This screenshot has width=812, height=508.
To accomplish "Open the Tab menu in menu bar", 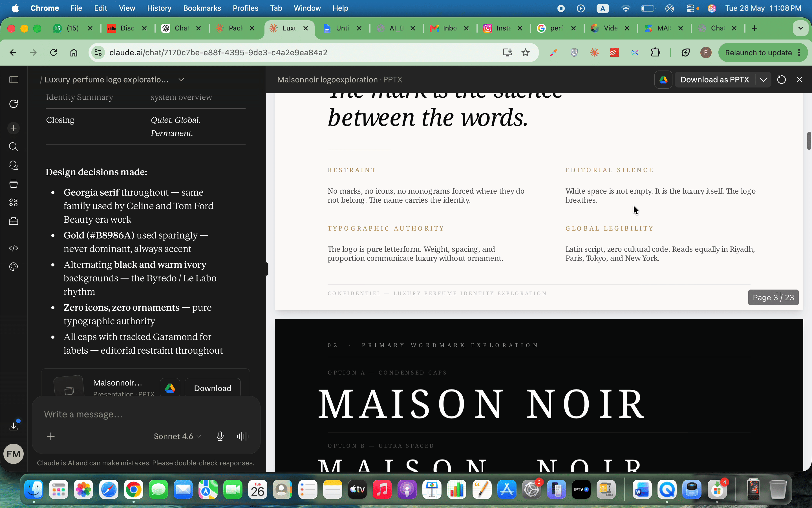I will pos(276,8).
